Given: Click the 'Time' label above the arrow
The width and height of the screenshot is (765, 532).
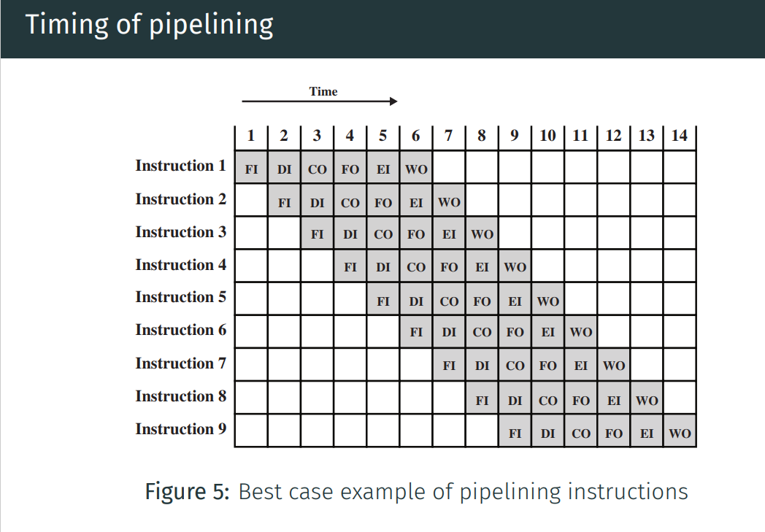Looking at the screenshot, I should tap(323, 91).
